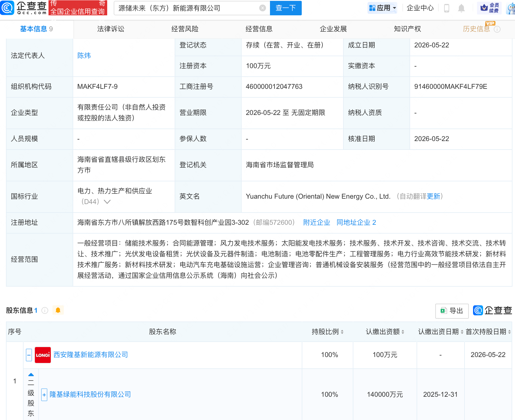Switch to the 法律诉讼 tab
515x420 pixels.
tap(111, 29)
